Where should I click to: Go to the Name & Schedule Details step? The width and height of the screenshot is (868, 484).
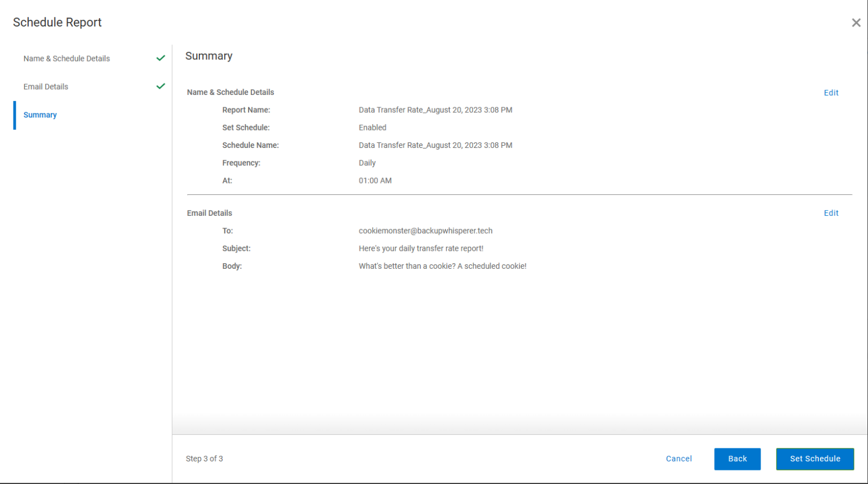point(67,58)
